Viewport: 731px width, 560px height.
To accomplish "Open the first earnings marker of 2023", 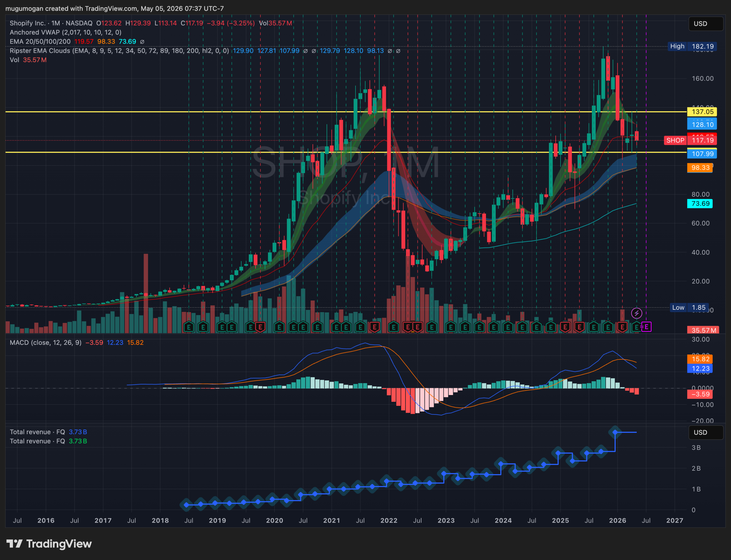I will coord(451,327).
